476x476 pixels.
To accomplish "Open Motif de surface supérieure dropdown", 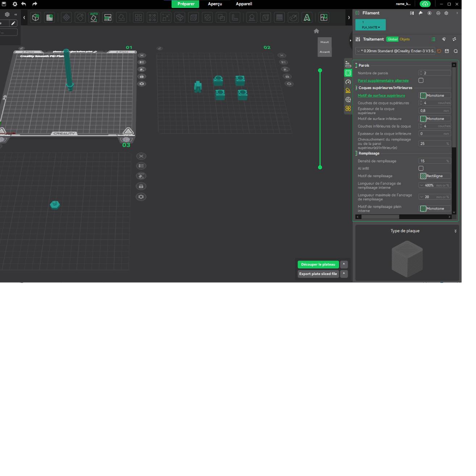I will (x=435, y=96).
